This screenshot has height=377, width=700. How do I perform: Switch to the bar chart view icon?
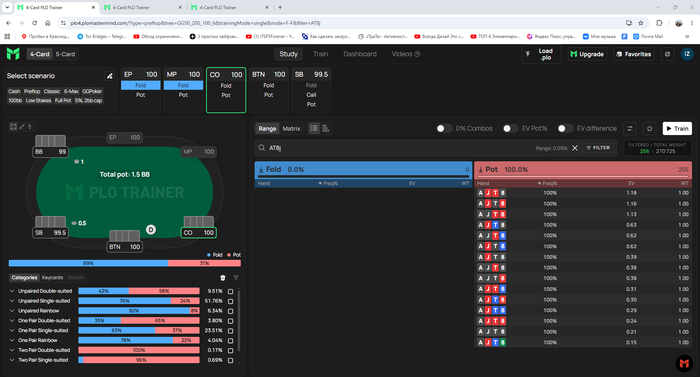pos(325,129)
